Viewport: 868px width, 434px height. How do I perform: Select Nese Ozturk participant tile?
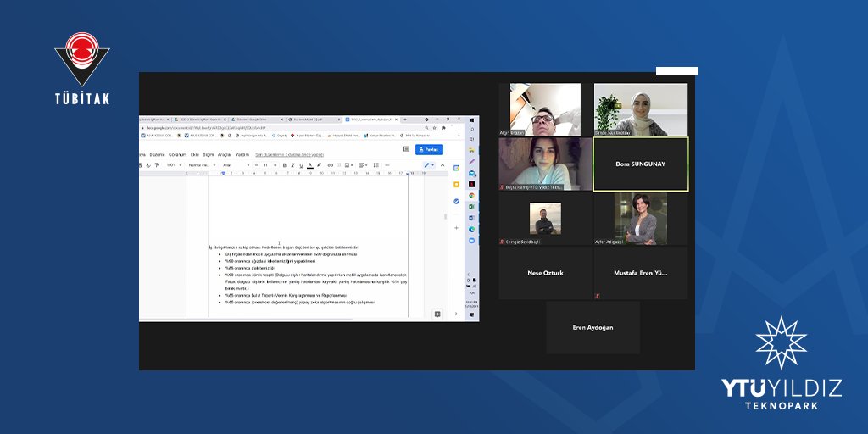pos(545,273)
